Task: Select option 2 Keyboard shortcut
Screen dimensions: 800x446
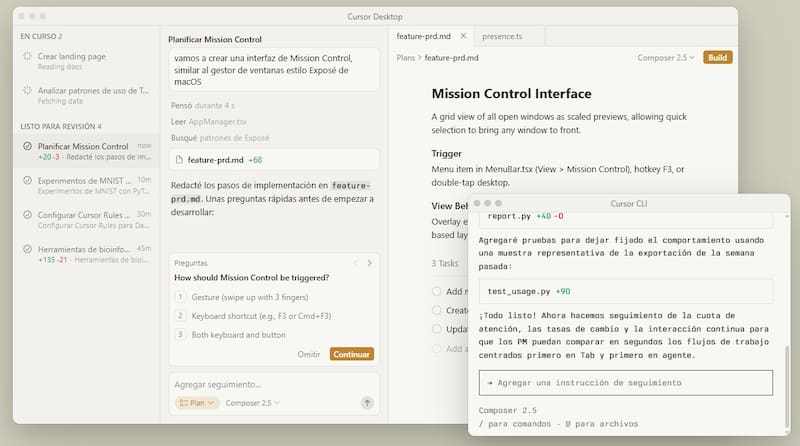Action: [274, 316]
